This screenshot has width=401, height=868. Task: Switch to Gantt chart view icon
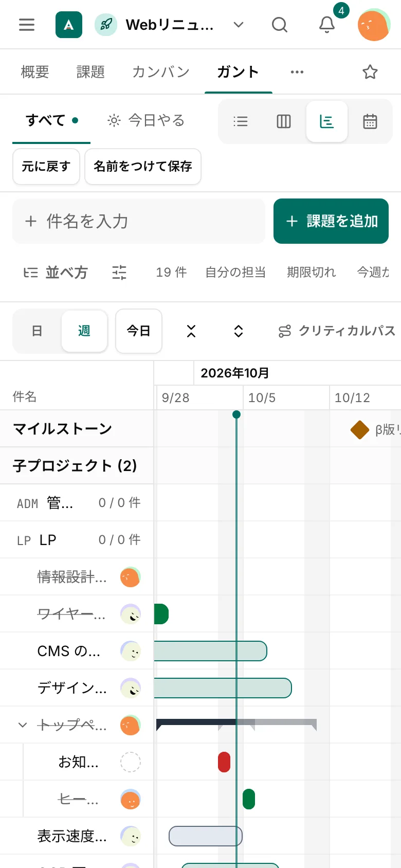[327, 121]
